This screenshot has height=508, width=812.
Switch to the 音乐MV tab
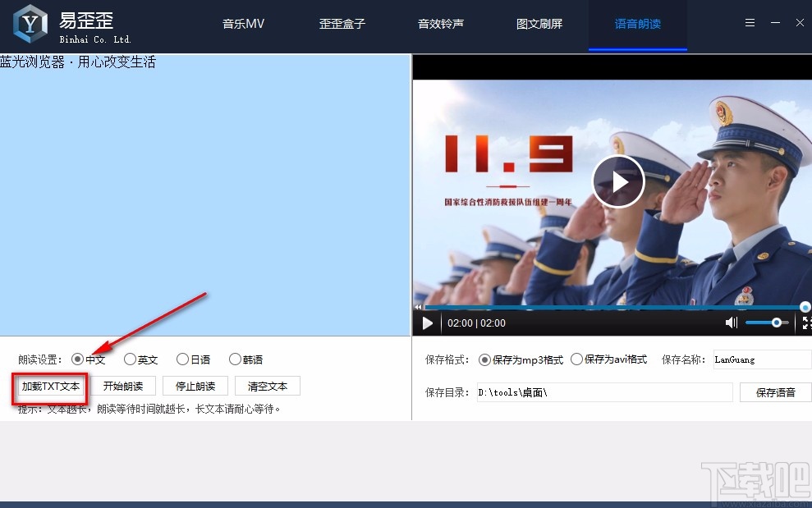[242, 24]
